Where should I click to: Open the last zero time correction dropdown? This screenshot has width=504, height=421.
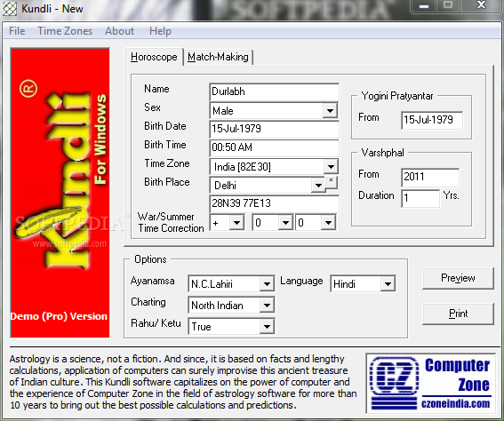[x=328, y=223]
